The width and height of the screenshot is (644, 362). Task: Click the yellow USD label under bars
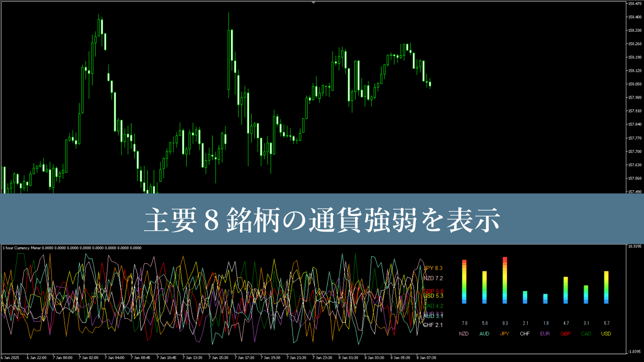pos(606,333)
